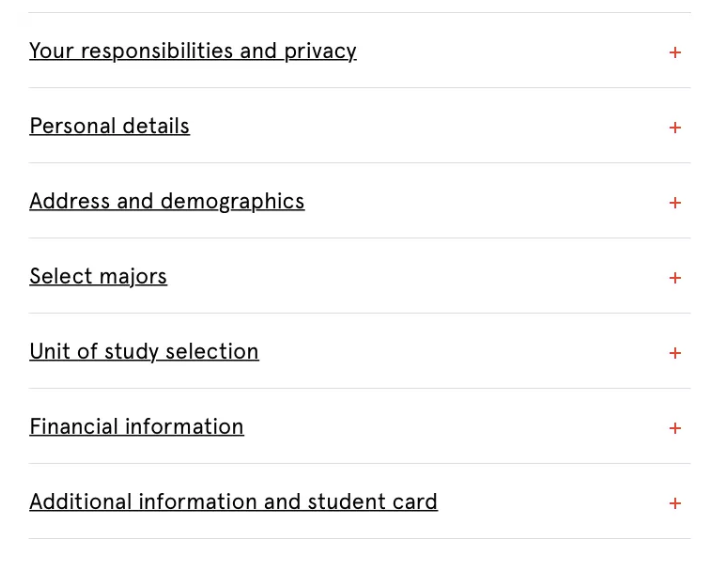
Task: Click empty space in Unit of study selection row
Action: pyautogui.click(x=460, y=351)
